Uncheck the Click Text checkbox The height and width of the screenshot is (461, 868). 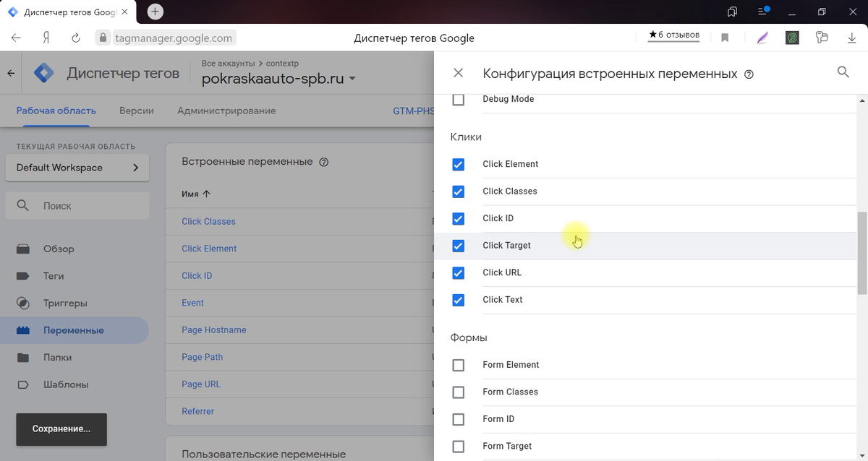458,300
